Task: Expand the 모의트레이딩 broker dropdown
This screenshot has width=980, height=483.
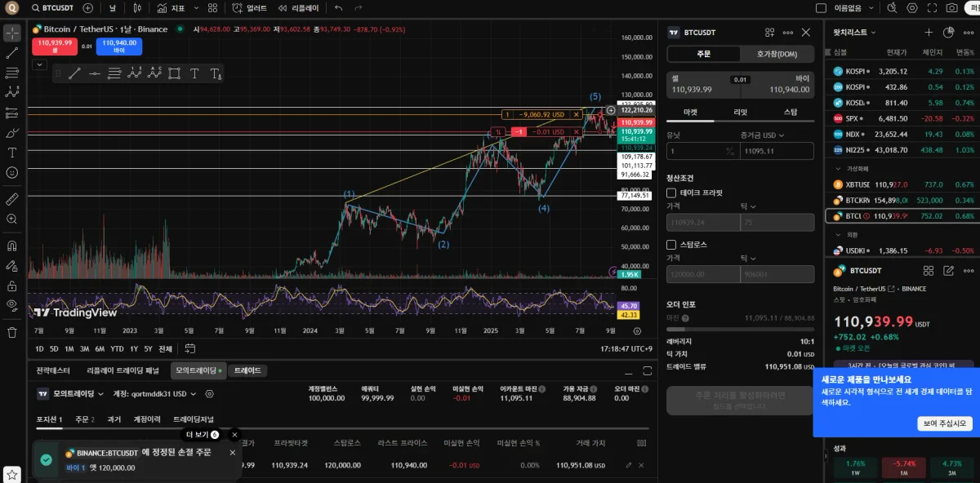Action: point(71,393)
